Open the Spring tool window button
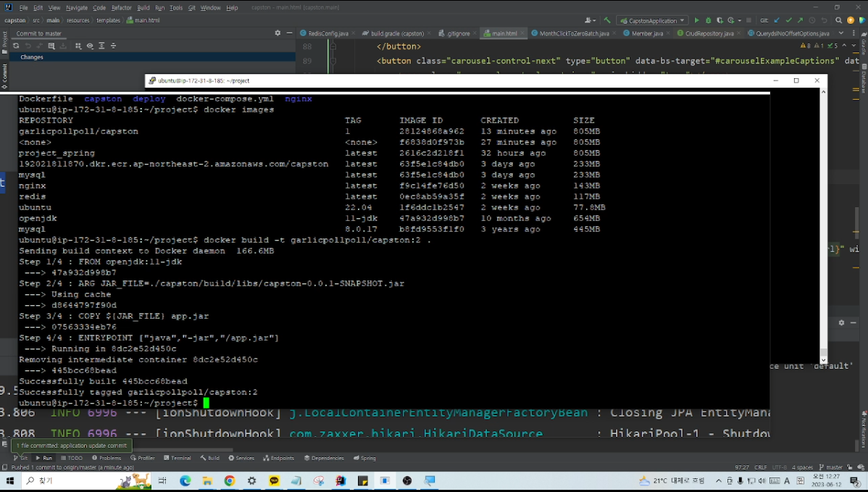The width and height of the screenshot is (868, 492). [x=364, y=458]
